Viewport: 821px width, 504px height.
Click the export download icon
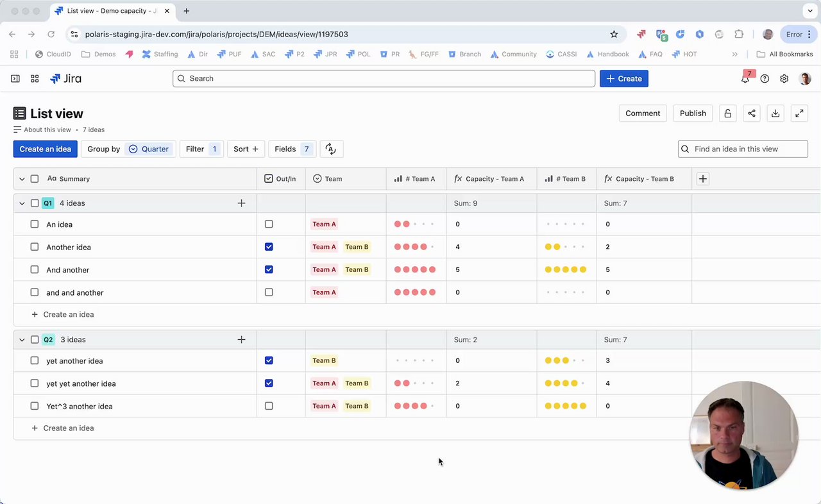pyautogui.click(x=775, y=113)
